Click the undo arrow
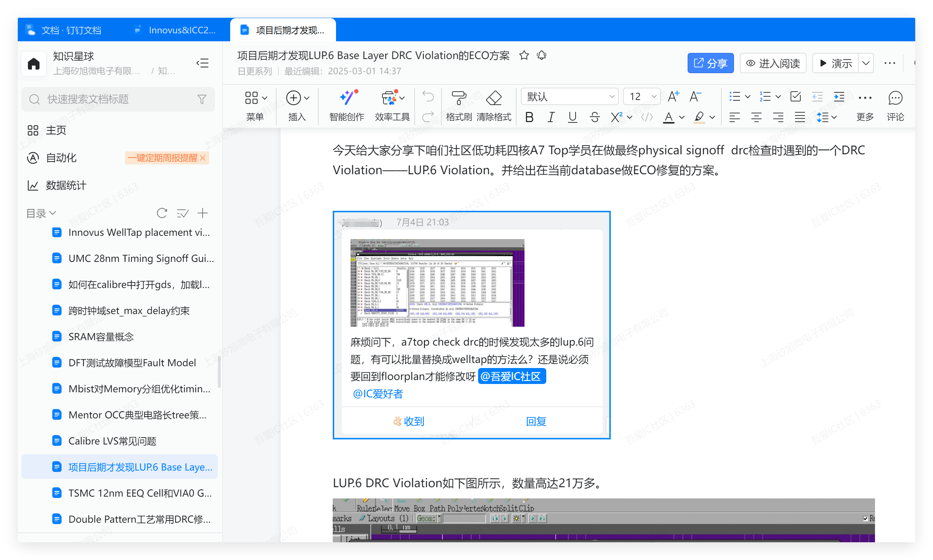Screen dimensions: 933x560 428,97
